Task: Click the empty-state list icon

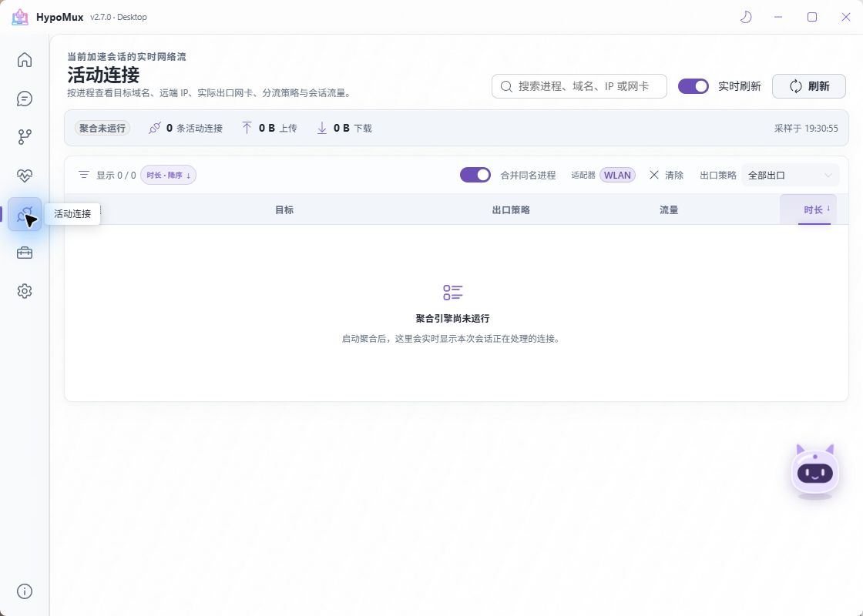Action: coord(453,292)
